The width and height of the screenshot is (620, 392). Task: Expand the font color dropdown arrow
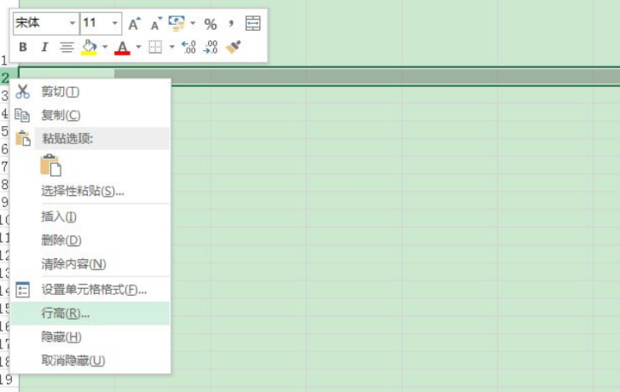(138, 47)
